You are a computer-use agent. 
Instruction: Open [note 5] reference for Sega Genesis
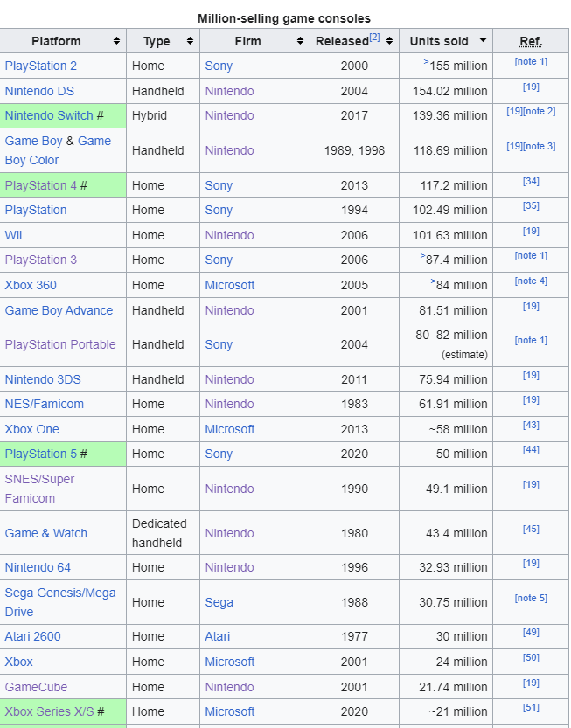[x=531, y=598]
